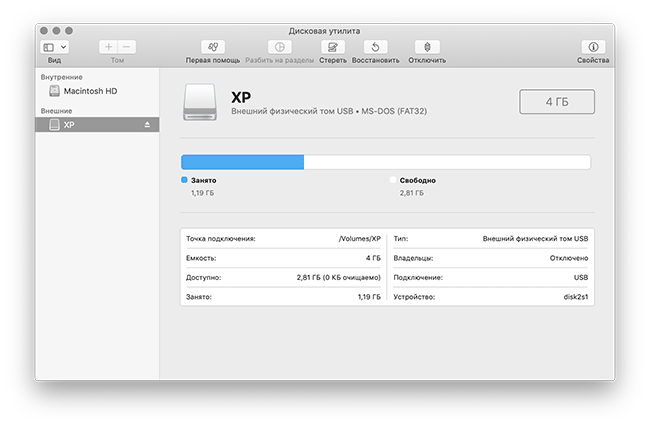Expand the Вид dropdown chevron
Screen dimensions: 650x427
coord(63,47)
